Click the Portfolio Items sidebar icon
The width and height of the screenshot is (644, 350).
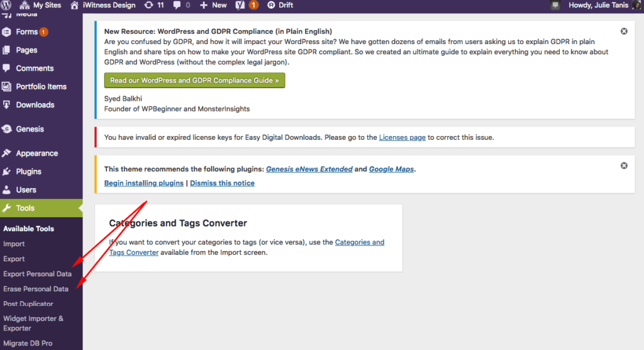6,86
